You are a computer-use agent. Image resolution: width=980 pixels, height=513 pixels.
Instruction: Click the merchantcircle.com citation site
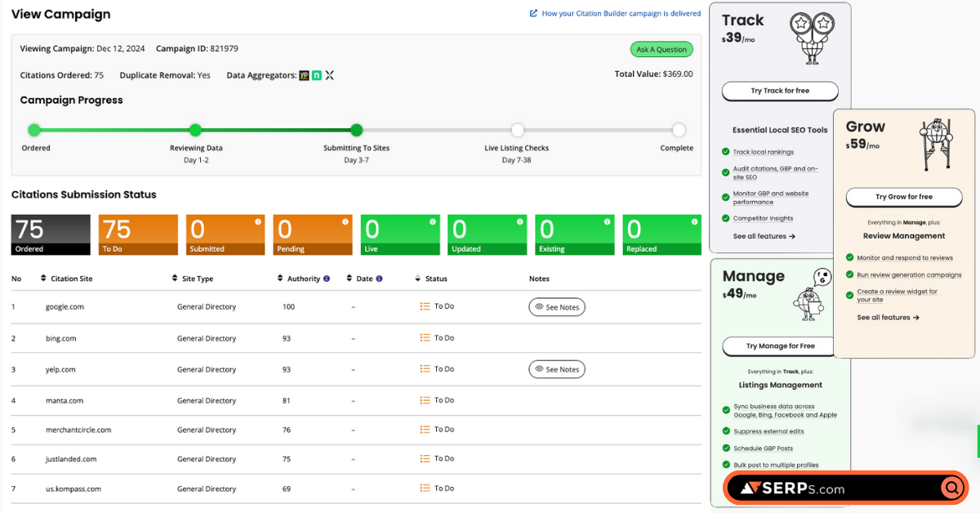pyautogui.click(x=78, y=430)
